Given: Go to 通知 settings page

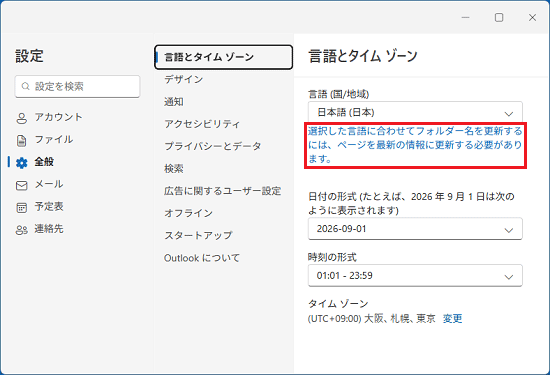Looking at the screenshot, I should [174, 102].
